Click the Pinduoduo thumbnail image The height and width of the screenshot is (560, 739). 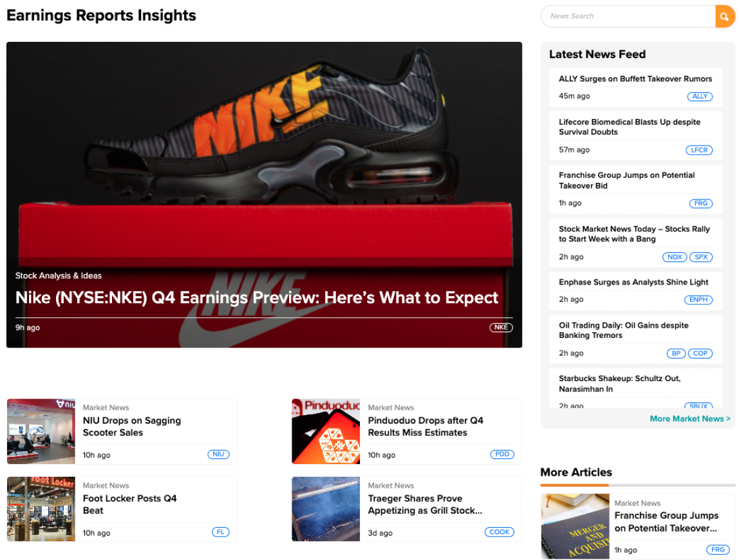pos(326,431)
